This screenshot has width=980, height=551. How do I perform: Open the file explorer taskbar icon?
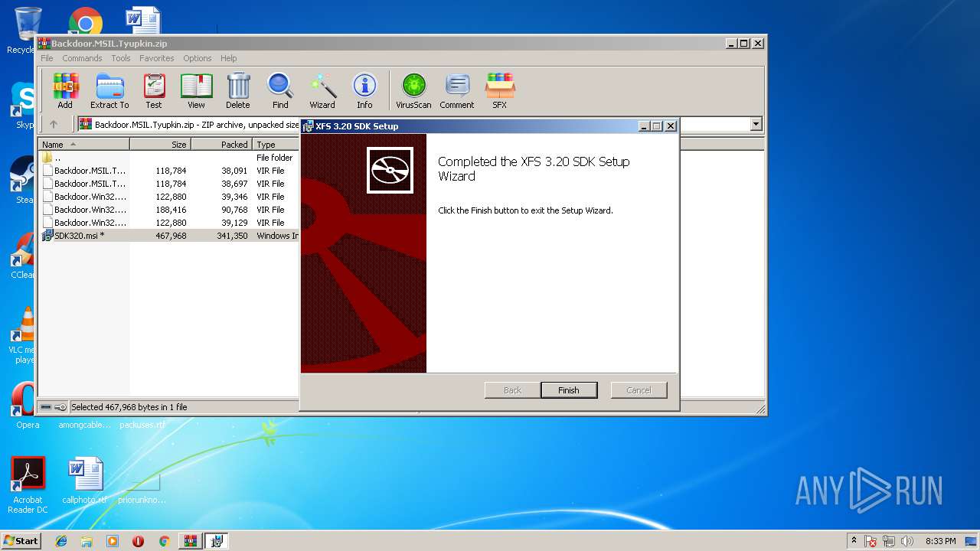pyautogui.click(x=87, y=541)
